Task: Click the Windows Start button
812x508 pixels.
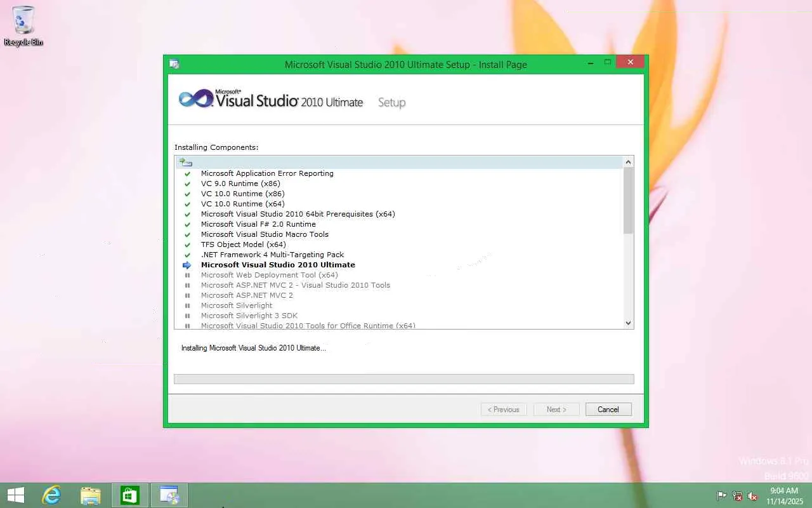Action: click(15, 495)
